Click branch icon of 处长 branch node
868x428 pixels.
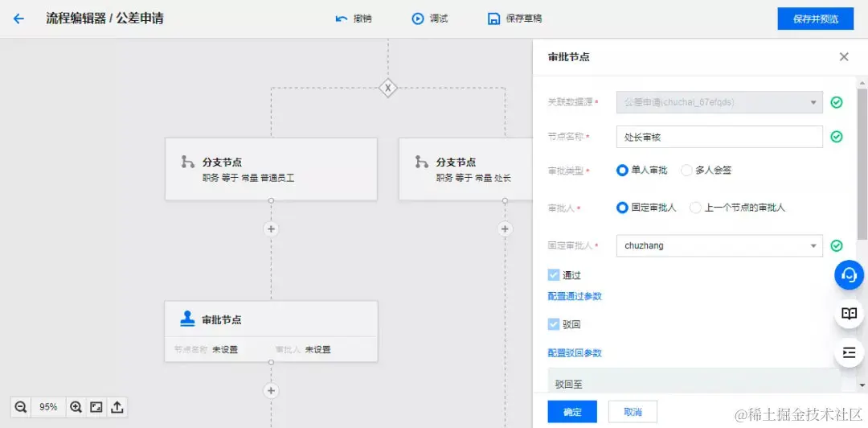tap(422, 162)
